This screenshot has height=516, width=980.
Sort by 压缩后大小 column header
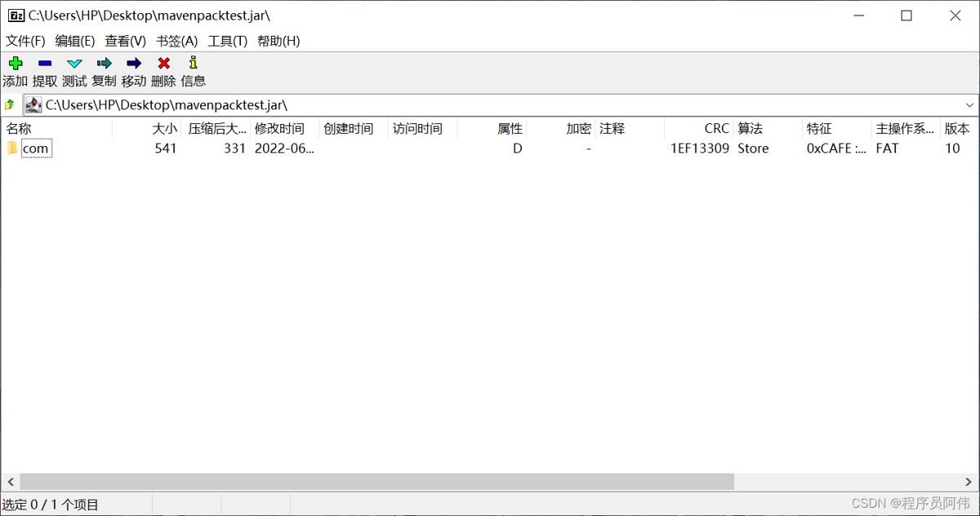[x=216, y=128]
